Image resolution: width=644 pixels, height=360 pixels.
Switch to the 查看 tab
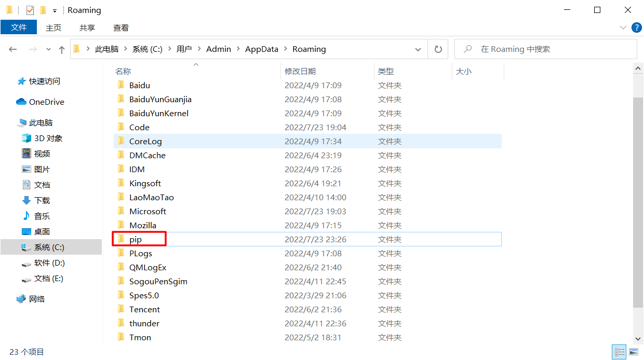pos(120,27)
